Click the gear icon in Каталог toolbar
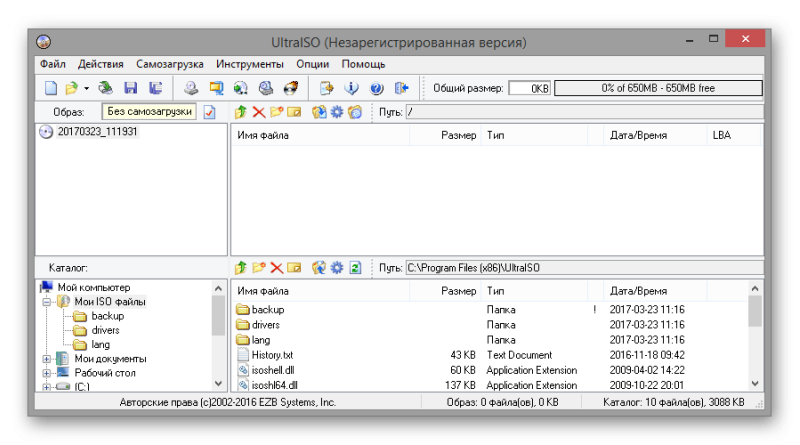Image resolution: width=800 pixels, height=445 pixels. coord(337,267)
